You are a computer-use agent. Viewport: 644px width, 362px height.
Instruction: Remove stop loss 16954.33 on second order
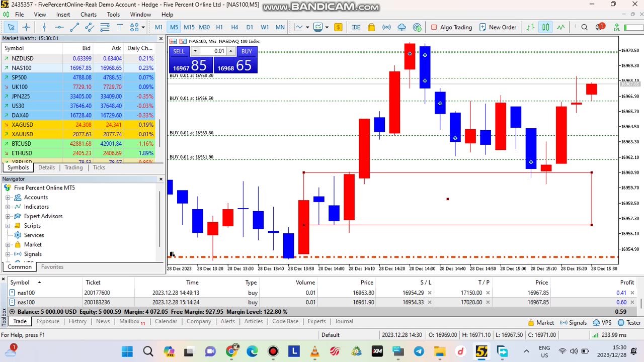pos(429,302)
